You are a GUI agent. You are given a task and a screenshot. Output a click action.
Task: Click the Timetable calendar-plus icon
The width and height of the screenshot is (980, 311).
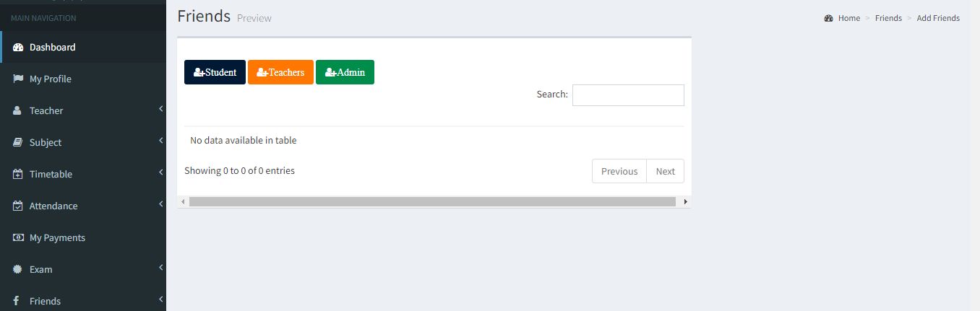[18, 175]
